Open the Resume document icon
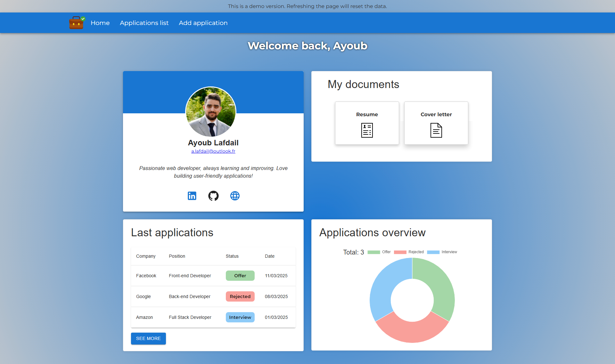The image size is (615, 364). (367, 130)
